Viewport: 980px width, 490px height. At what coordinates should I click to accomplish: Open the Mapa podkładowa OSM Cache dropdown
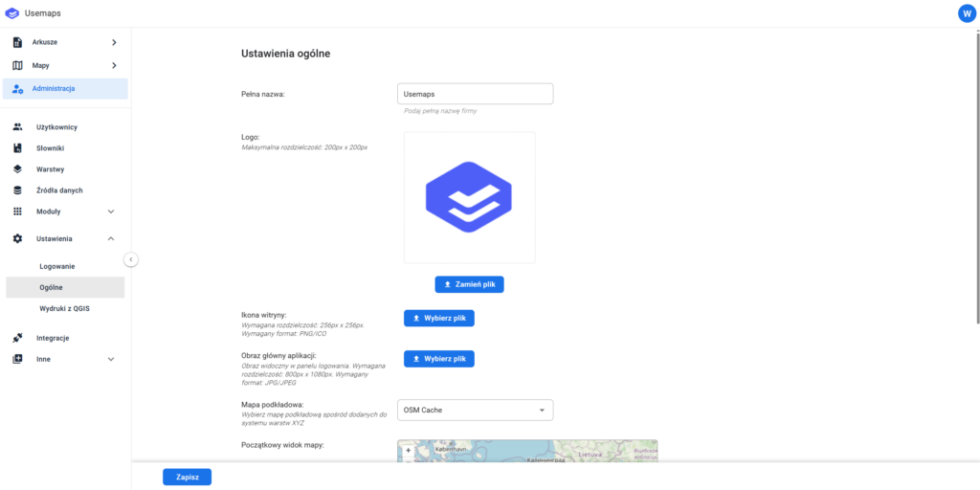coord(475,411)
